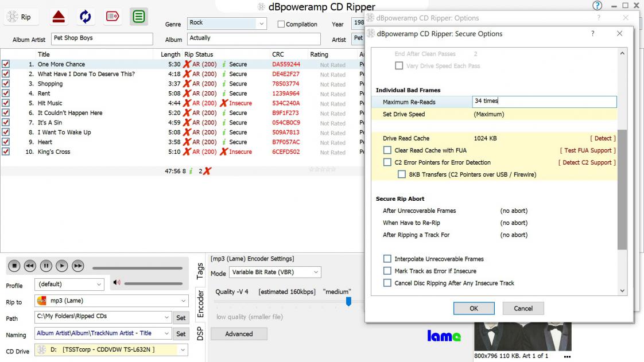Click the Detect C2 Support link
The image size is (644, 362).
587,162
